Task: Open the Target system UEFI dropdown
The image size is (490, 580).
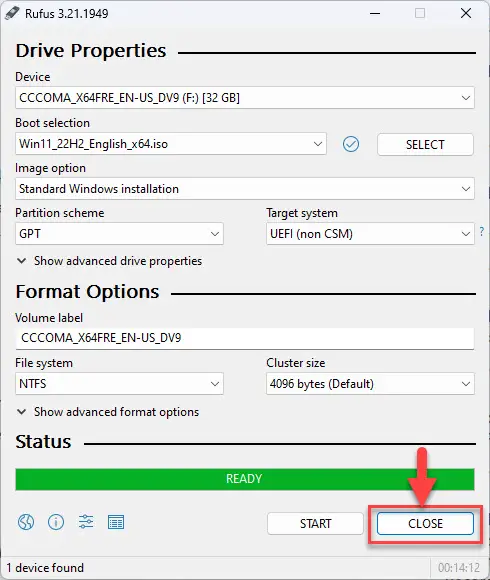Action: coord(370,234)
